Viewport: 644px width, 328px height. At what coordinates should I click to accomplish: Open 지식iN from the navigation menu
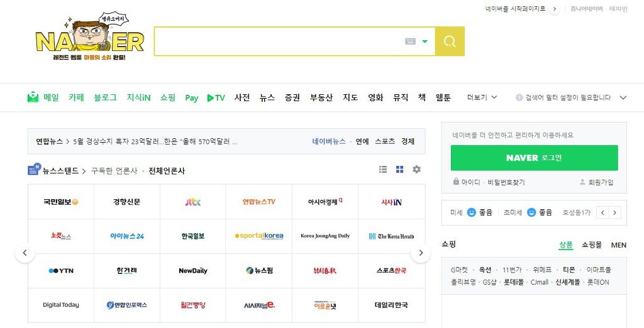[138, 97]
